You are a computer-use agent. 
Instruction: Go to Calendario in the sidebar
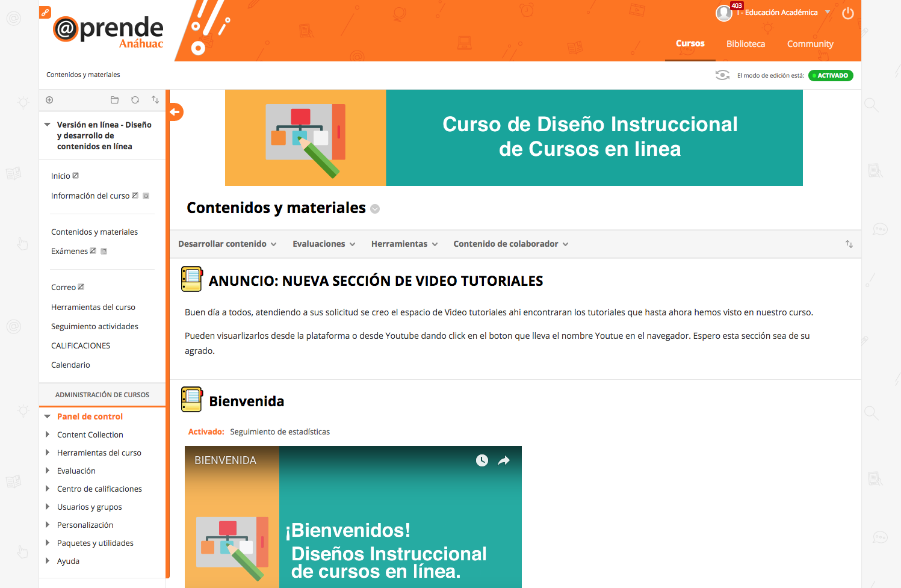70,365
